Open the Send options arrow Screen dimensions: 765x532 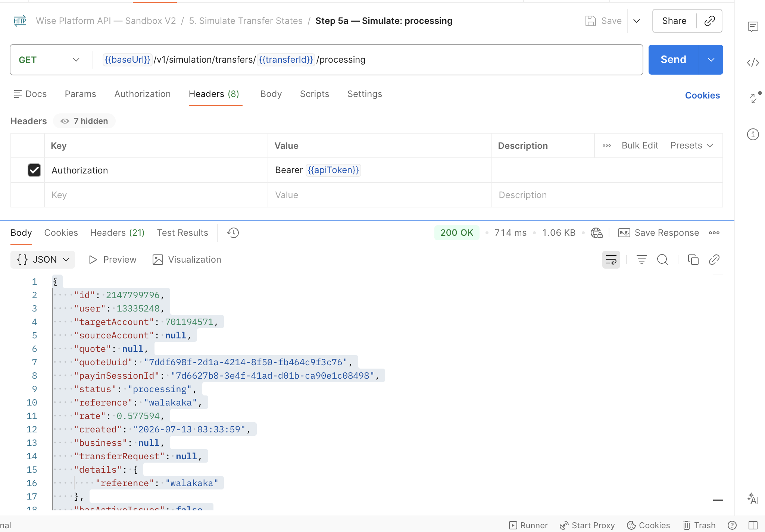711,60
